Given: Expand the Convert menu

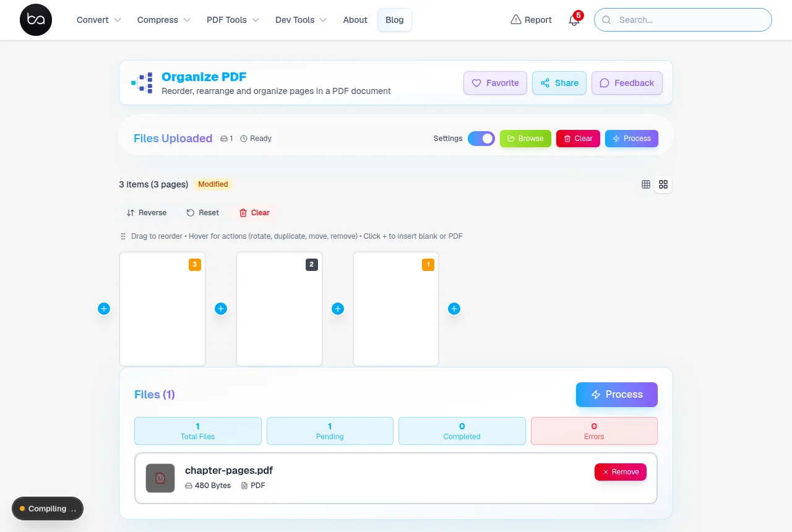Looking at the screenshot, I should [98, 20].
